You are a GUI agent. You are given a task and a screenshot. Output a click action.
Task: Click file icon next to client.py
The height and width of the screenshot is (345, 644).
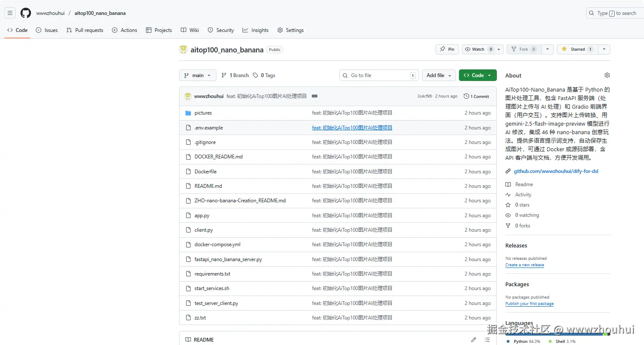[188, 230]
